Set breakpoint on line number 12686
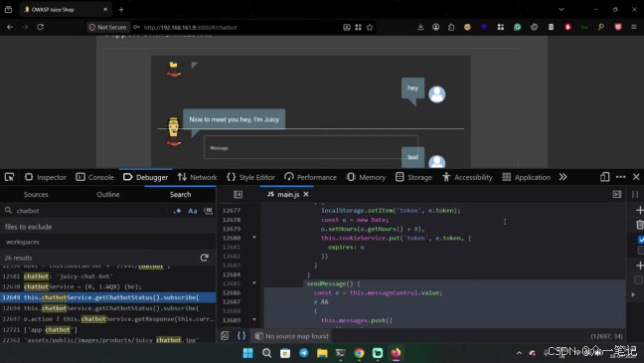Viewport: 644px width, 363px height. coord(232,292)
